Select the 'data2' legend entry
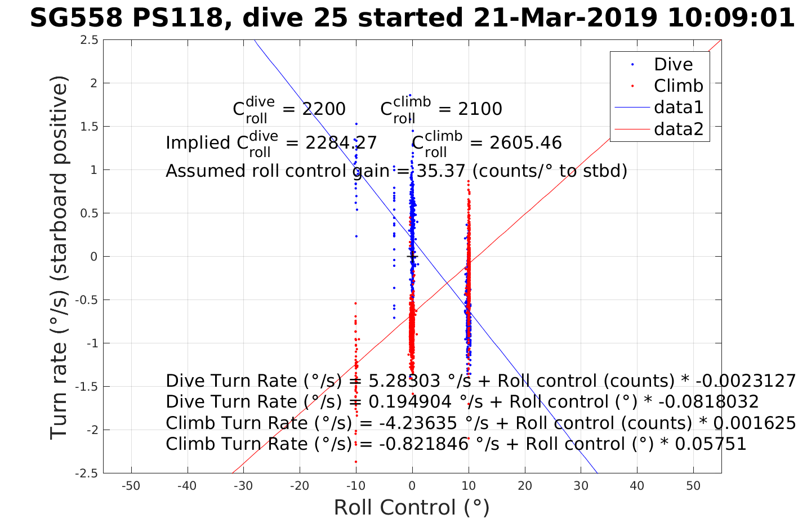Screen dimensions: 798x532 point(679,129)
